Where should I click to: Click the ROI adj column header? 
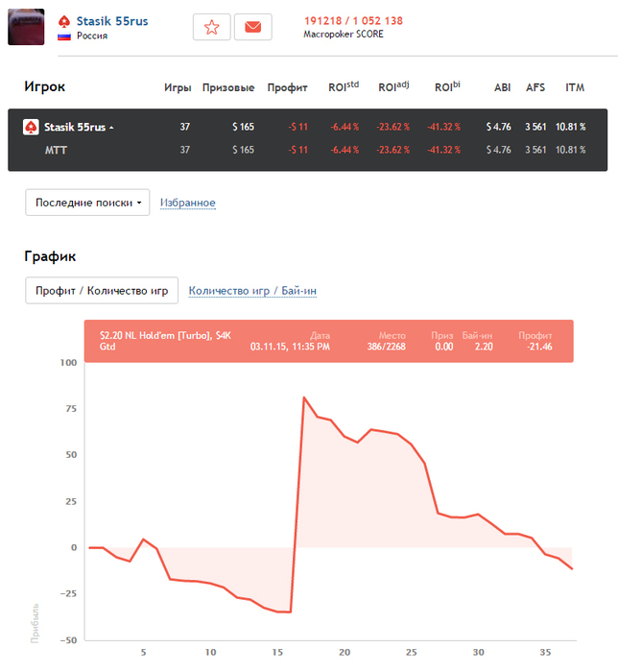393,86
